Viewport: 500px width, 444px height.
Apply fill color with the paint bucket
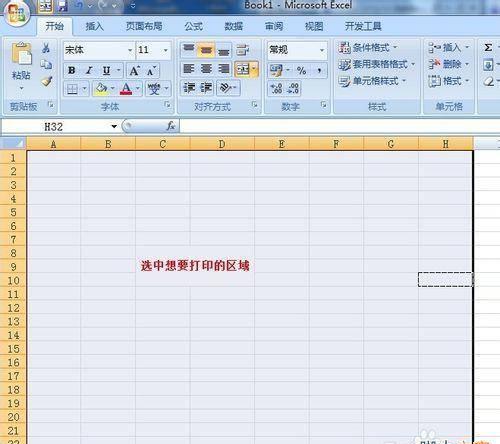click(x=101, y=89)
